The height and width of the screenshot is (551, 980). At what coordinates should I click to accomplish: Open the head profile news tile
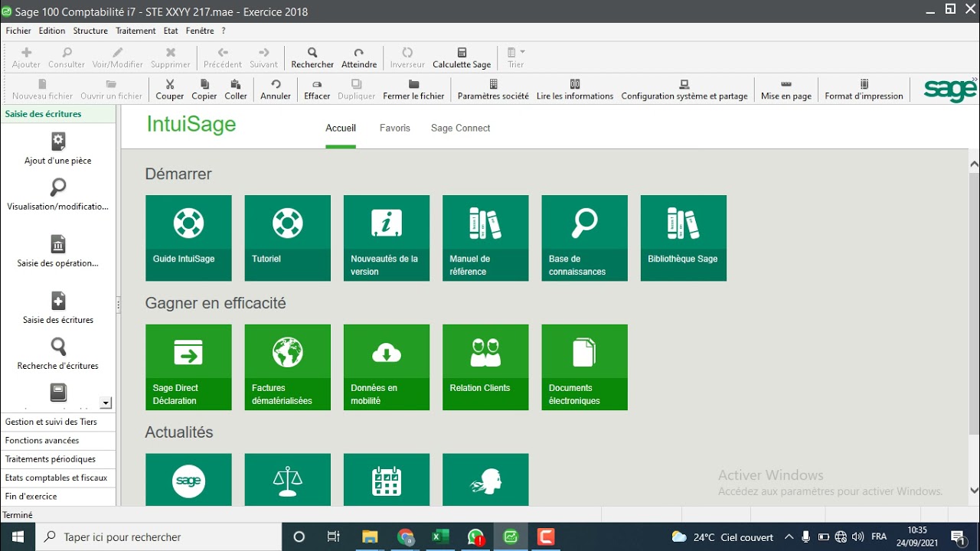tap(485, 480)
